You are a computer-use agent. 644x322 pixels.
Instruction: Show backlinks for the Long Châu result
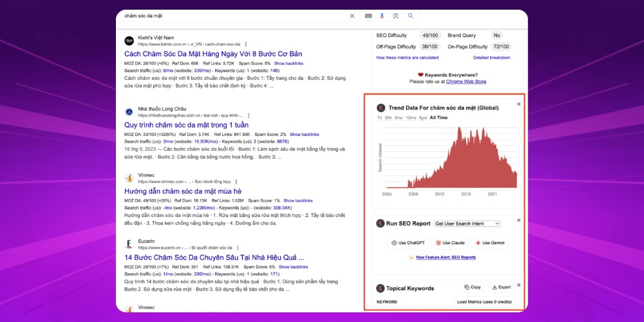click(305, 135)
